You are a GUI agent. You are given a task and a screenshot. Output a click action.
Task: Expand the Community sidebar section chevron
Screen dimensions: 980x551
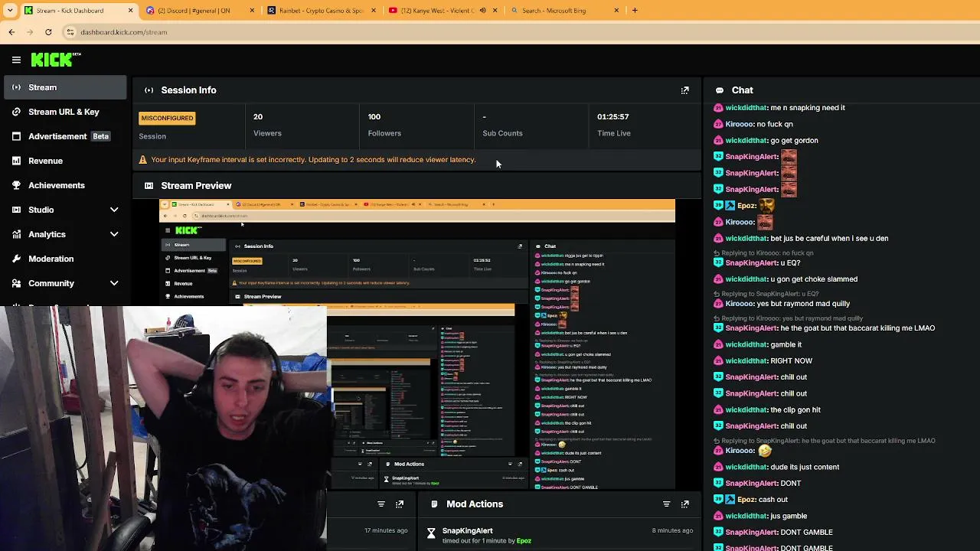[x=114, y=283]
